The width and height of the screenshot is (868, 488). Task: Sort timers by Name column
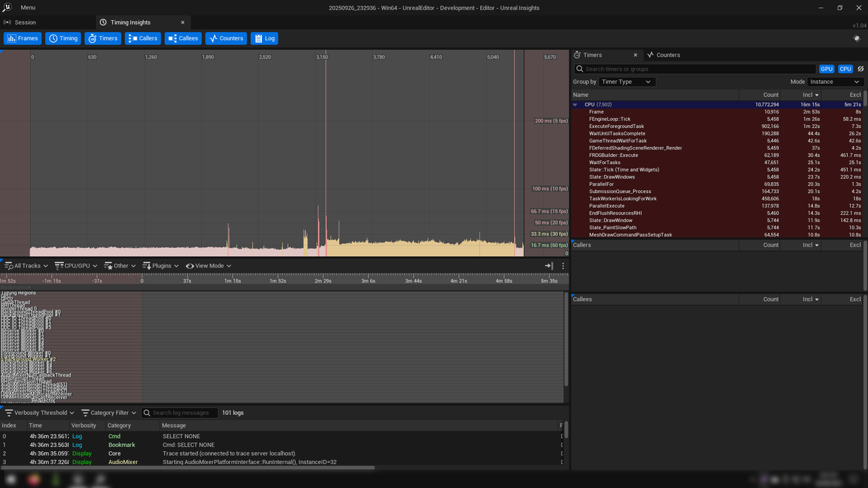coord(655,95)
